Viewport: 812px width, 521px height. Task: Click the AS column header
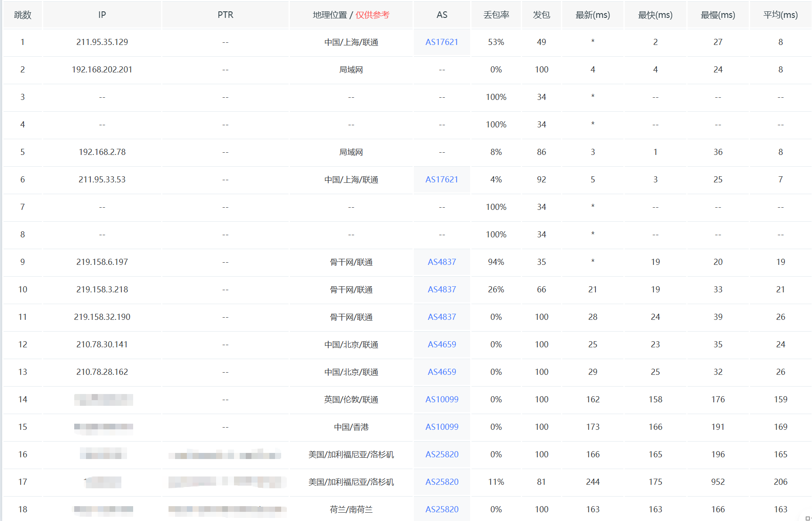442,15
